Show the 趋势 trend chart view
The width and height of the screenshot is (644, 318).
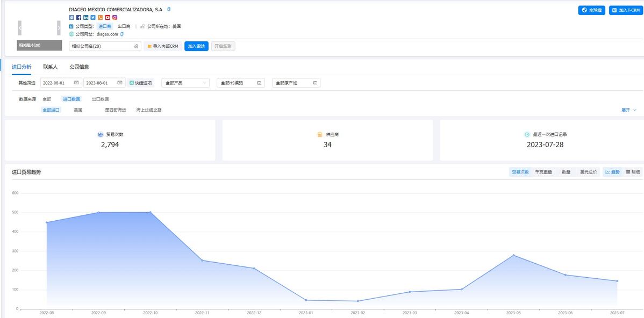pyautogui.click(x=612, y=172)
